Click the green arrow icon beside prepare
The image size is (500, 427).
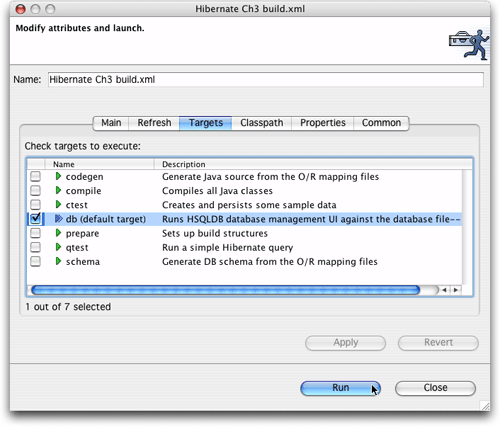tap(58, 233)
